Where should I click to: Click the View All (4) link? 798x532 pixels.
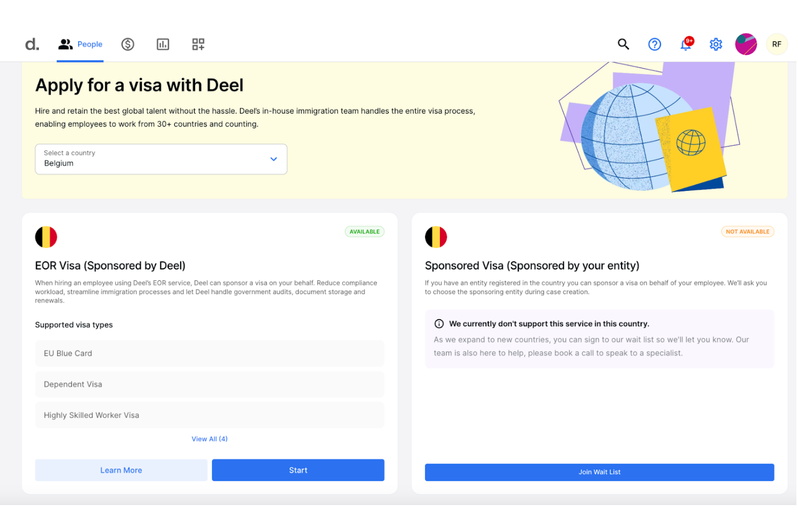(x=210, y=439)
